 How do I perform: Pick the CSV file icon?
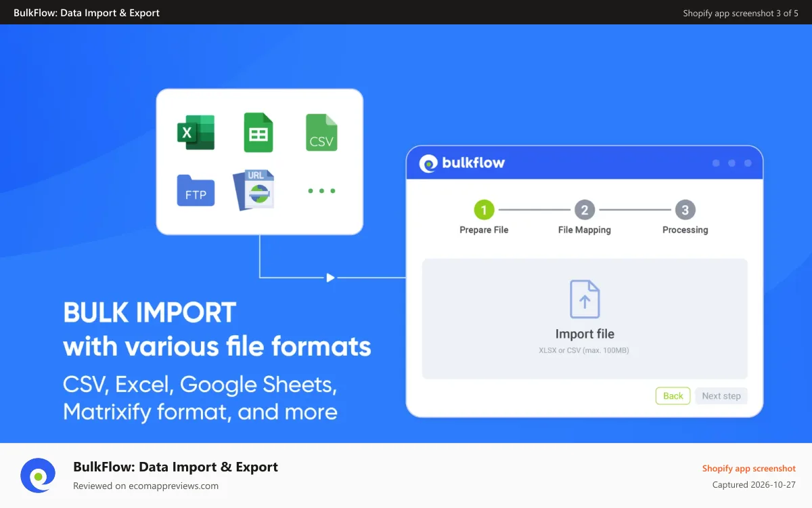[321, 132]
